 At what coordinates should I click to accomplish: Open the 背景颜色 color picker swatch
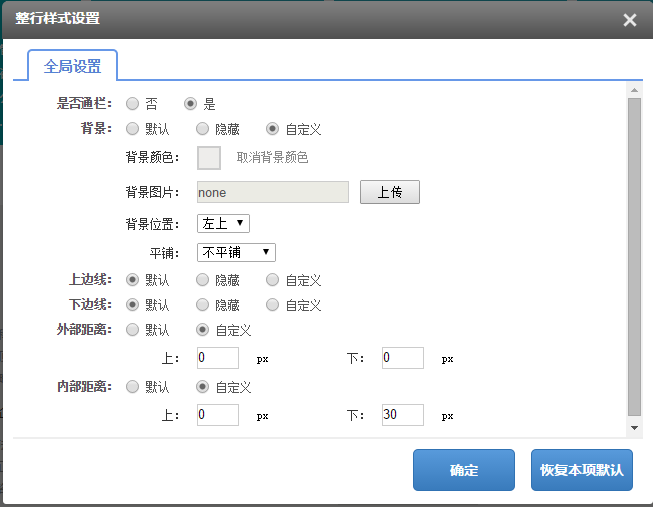tap(209, 158)
